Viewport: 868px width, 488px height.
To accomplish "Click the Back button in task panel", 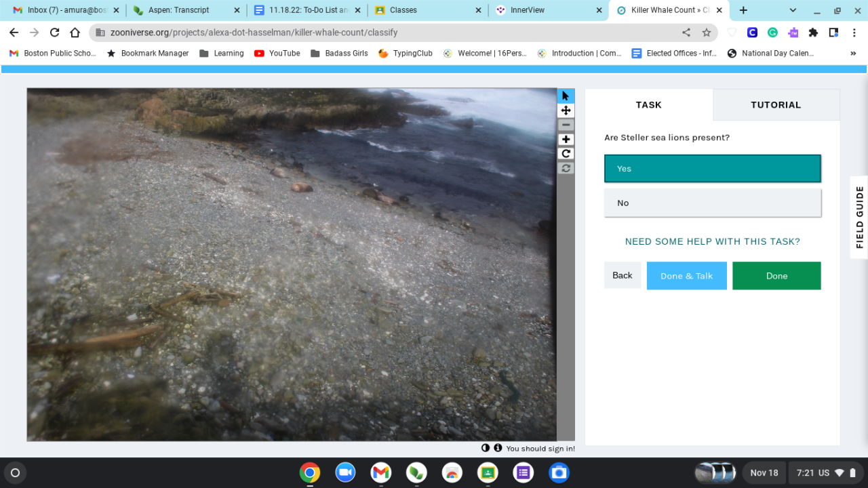I will click(623, 275).
